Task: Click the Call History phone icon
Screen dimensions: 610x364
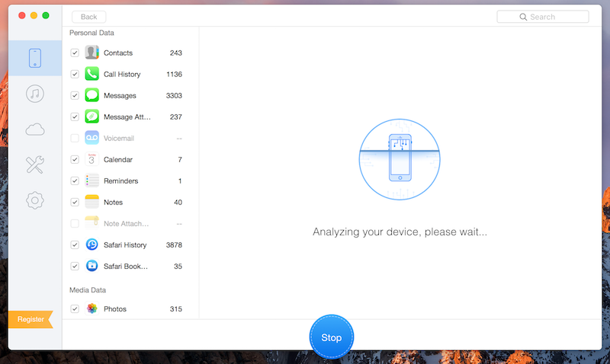Action: 92,74
